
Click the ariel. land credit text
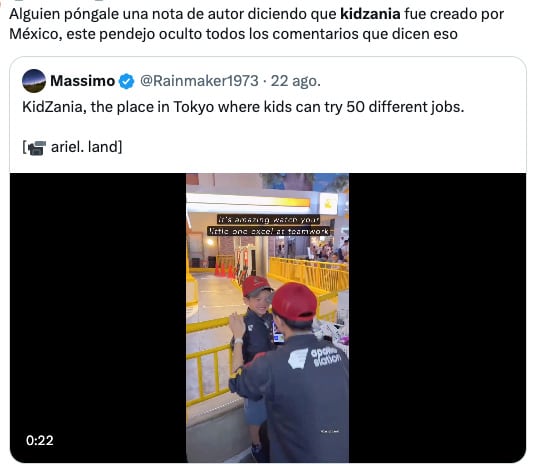point(86,147)
